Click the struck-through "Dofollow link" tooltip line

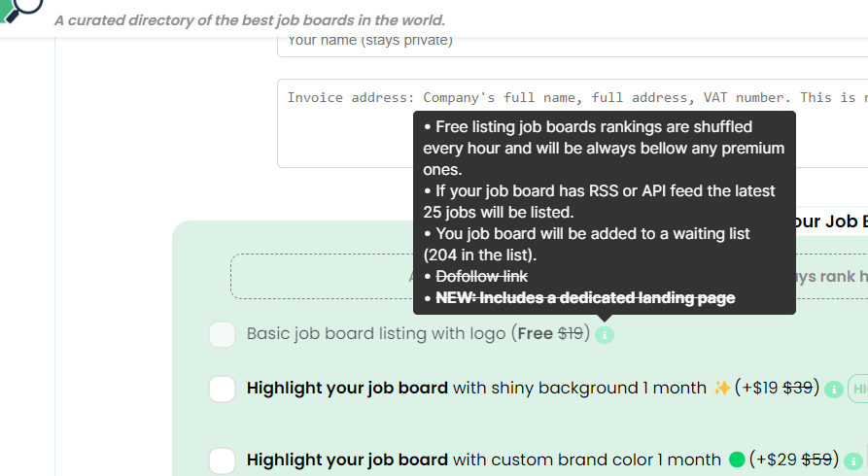482,277
